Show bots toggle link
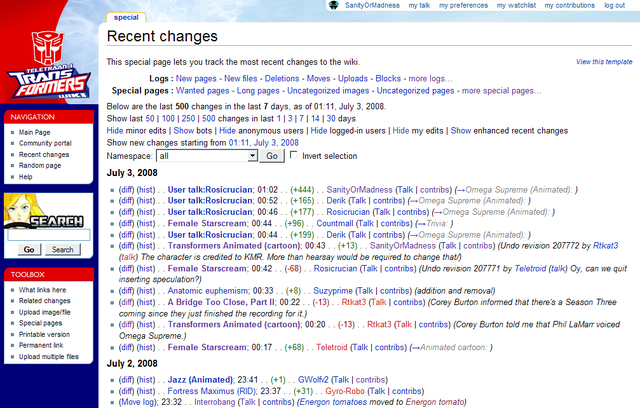The image size is (640, 408). (x=184, y=131)
